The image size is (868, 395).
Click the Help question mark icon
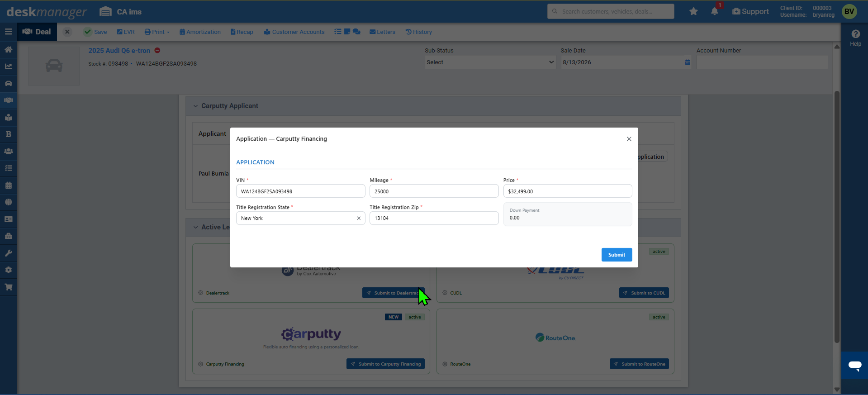point(855,34)
